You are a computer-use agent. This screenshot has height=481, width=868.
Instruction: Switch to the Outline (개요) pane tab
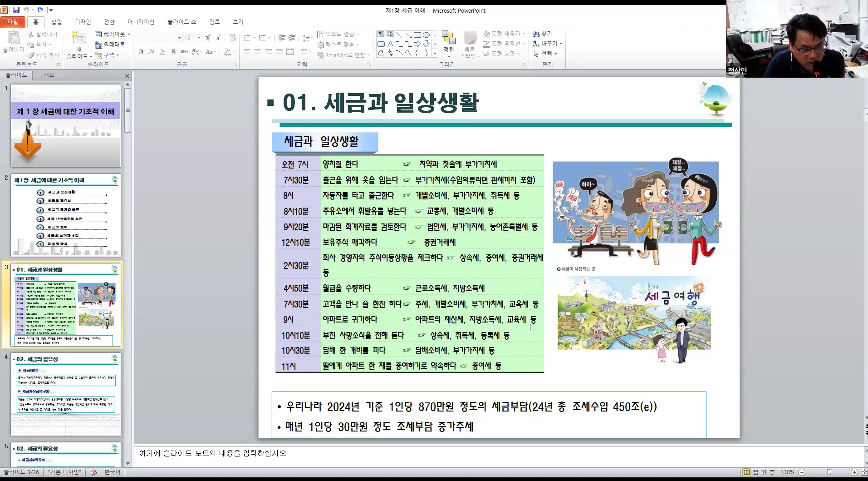[x=49, y=75]
